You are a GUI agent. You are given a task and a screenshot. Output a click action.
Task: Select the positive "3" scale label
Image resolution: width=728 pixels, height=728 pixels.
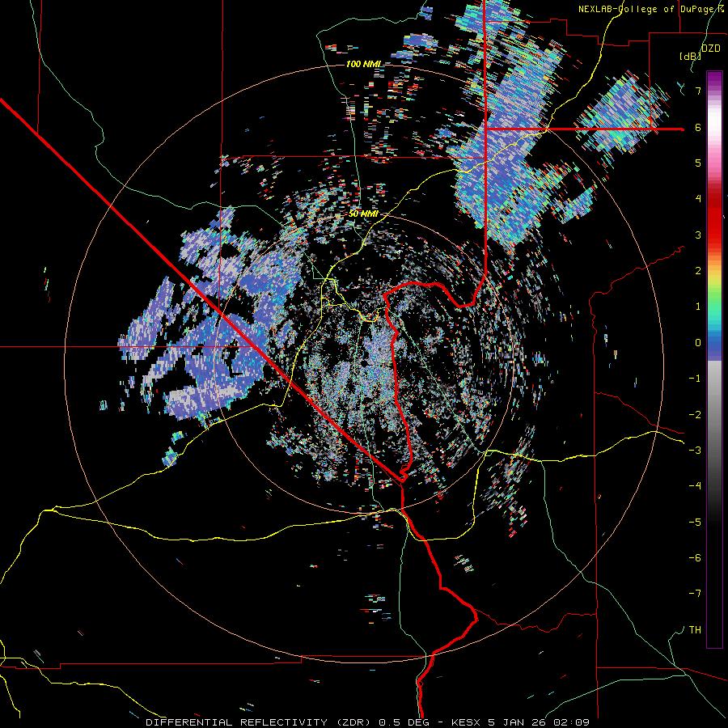(x=698, y=235)
